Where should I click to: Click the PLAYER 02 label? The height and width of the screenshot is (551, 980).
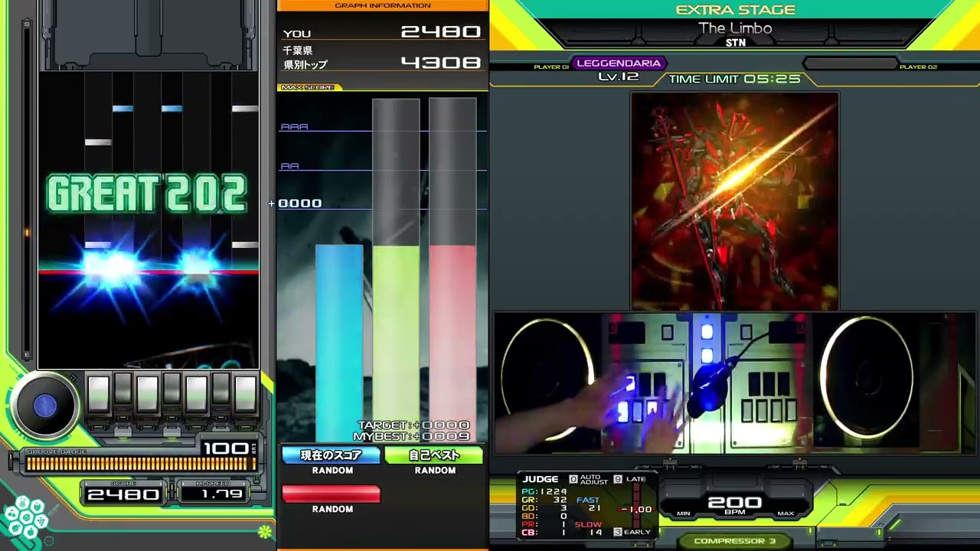coord(918,67)
